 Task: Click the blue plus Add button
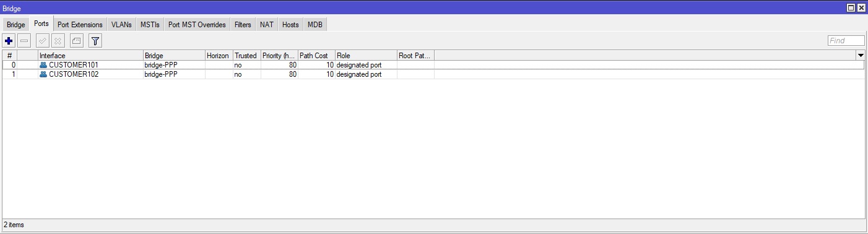coord(9,41)
